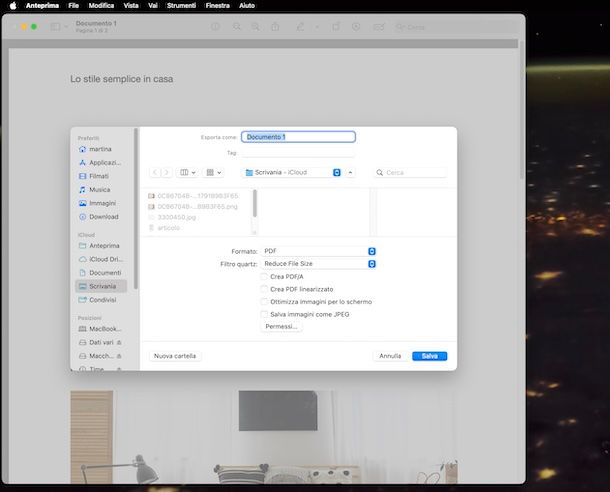Screen dimensions: 610x492
Task: Open the Applicazioni folder in the sidebar
Action: coord(104,162)
